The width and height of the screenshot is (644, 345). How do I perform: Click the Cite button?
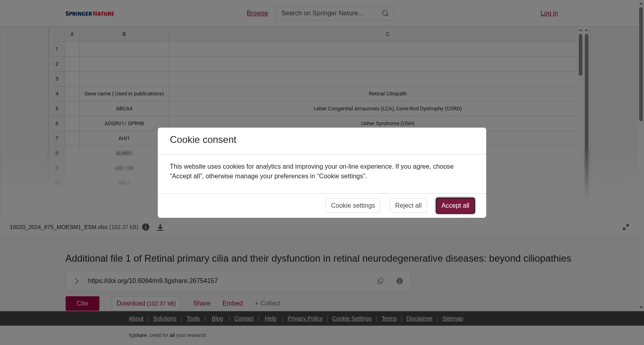pos(83,304)
